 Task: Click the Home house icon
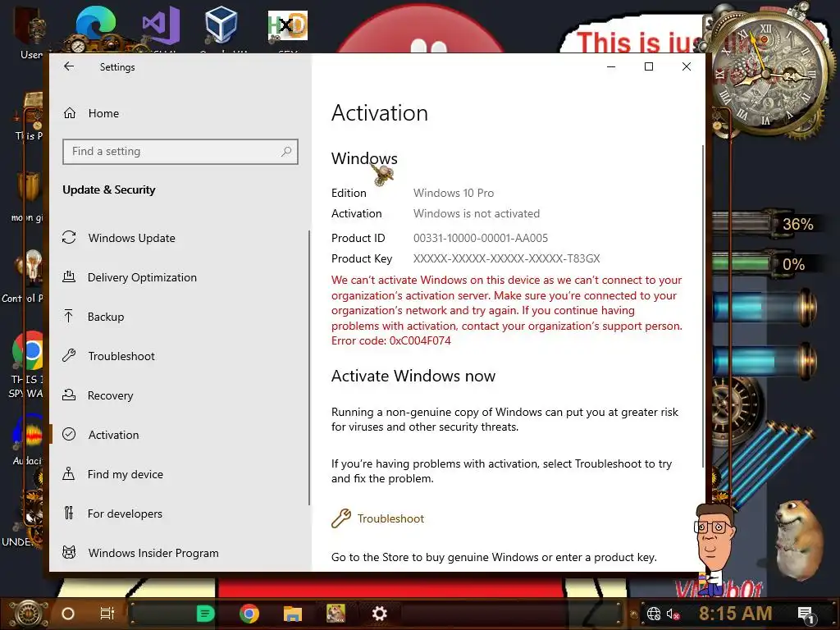click(70, 113)
